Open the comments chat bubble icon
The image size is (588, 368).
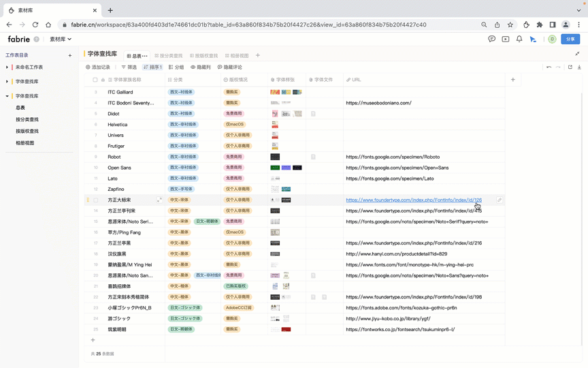coord(491,39)
